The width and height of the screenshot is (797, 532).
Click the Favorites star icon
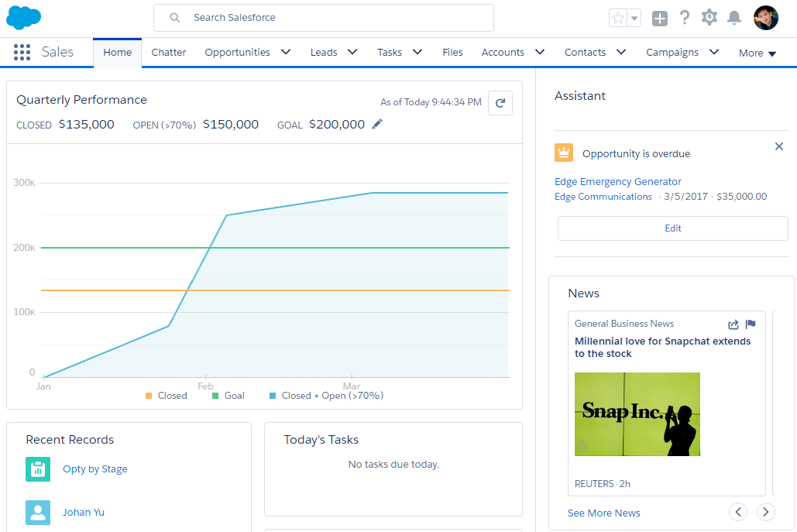click(618, 18)
